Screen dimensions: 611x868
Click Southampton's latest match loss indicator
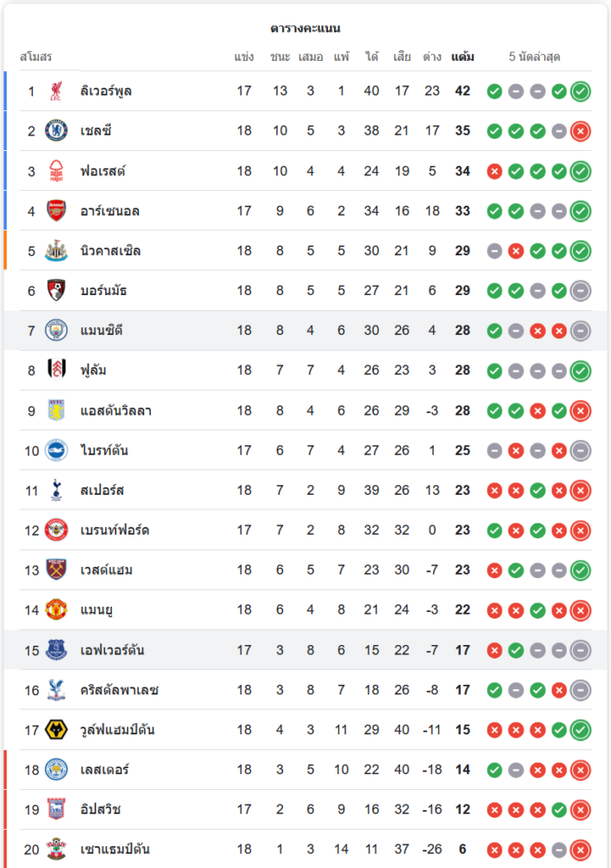pos(581,850)
